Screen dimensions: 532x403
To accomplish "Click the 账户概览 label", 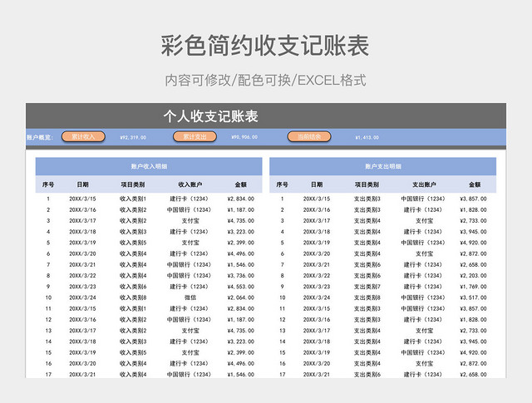I will [40, 137].
